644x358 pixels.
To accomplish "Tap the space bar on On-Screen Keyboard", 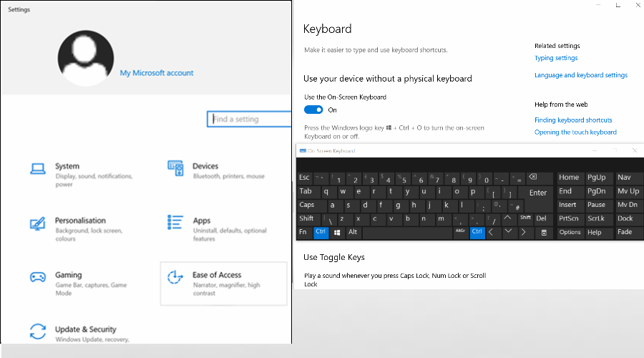I will pos(407,233).
